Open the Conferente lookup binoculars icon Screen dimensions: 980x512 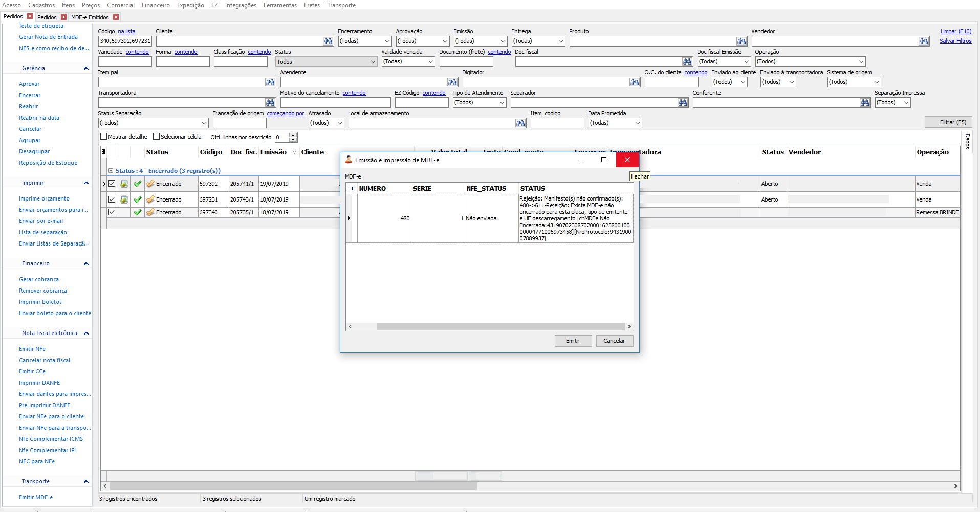tap(865, 103)
